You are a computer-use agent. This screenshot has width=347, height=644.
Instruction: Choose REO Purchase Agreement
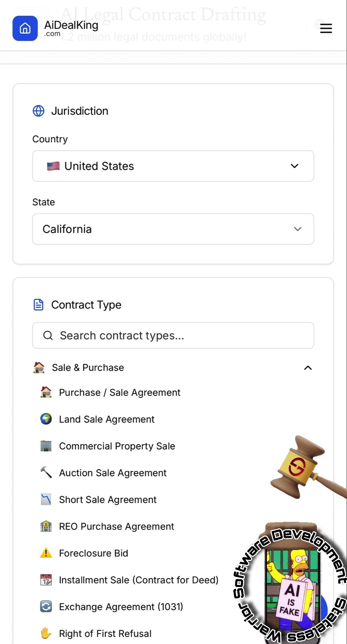pyautogui.click(x=116, y=527)
